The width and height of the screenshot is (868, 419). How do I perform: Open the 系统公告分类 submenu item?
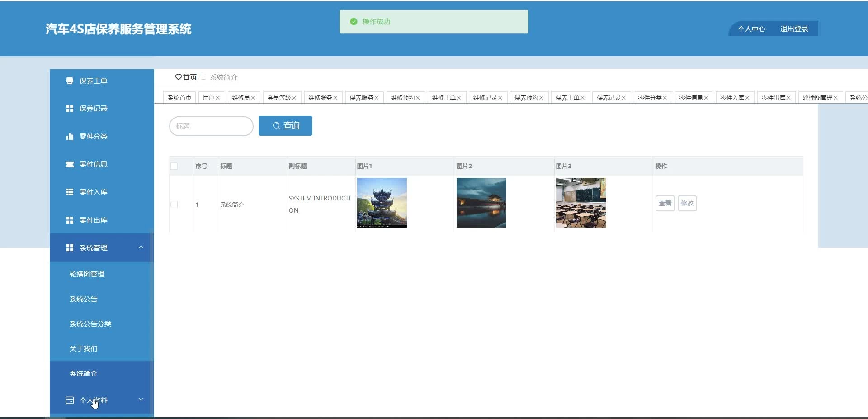coord(90,324)
